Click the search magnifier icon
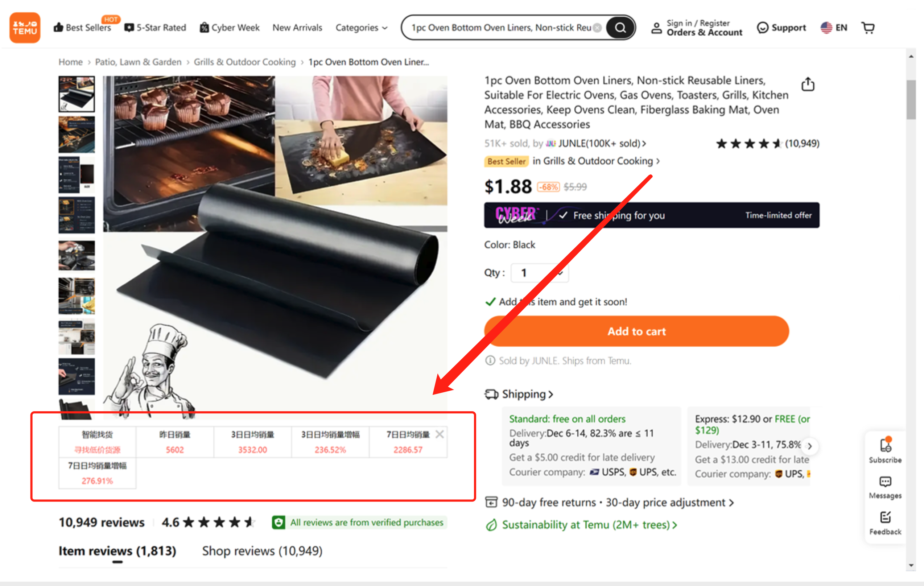The image size is (924, 586). [x=620, y=27]
